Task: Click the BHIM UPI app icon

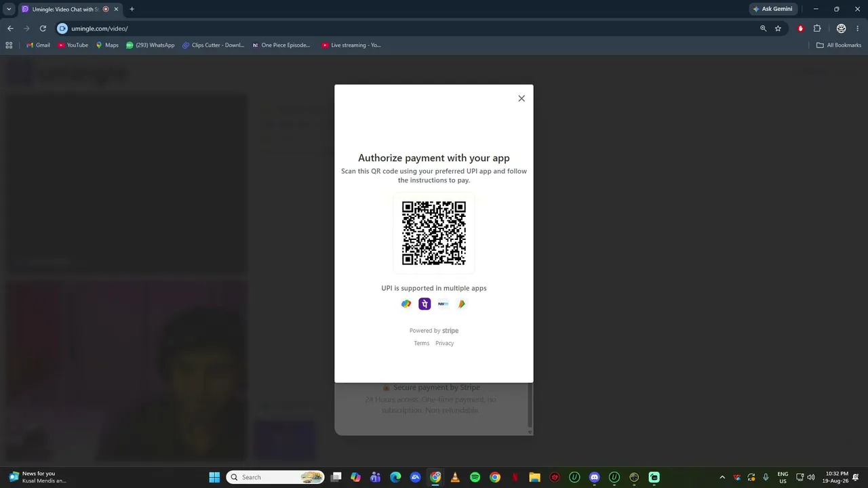Action: 461,304
